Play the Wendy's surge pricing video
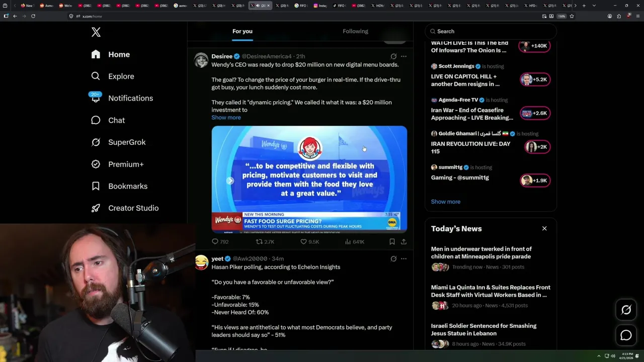The image size is (644, 362). point(309,179)
